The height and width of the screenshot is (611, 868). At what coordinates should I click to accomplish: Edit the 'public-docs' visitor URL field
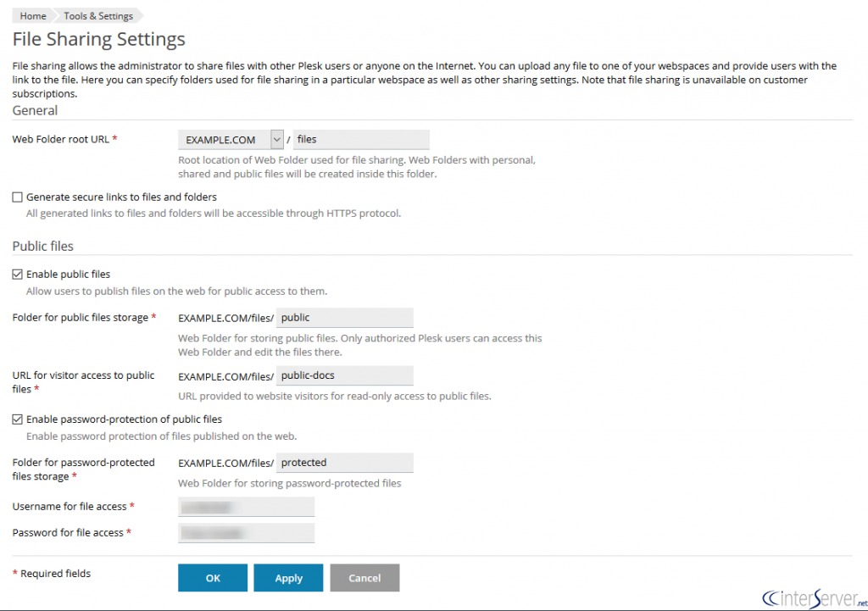[x=345, y=375]
